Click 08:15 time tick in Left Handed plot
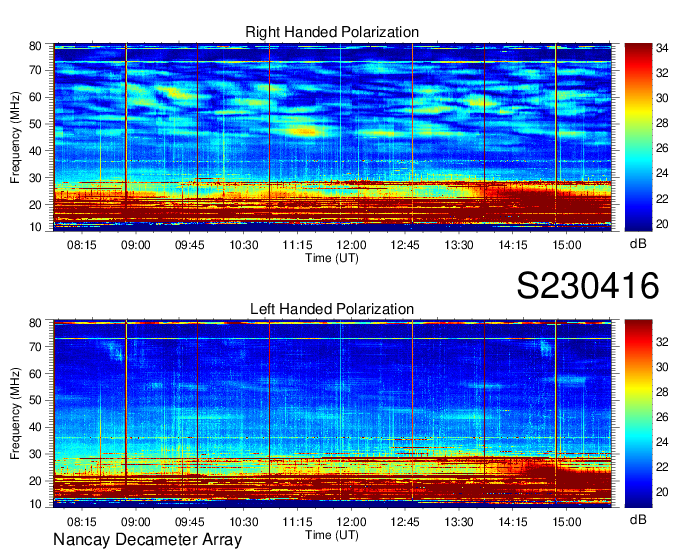This screenshot has width=680, height=552. click(x=82, y=522)
